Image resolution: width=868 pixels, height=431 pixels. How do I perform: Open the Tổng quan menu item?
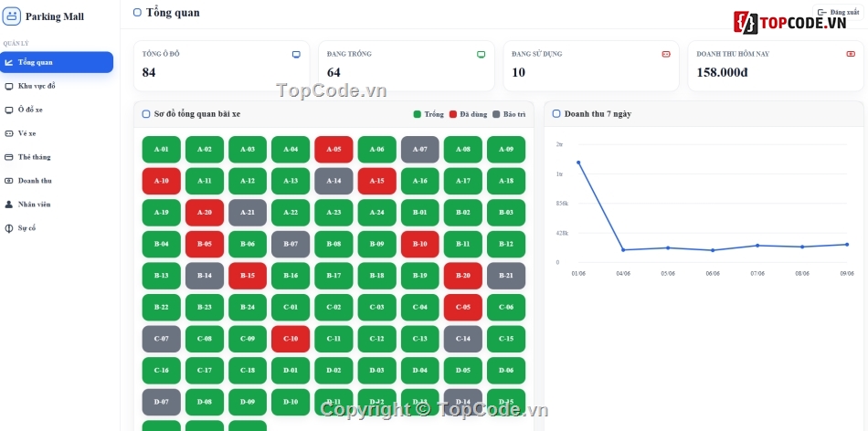pos(57,62)
